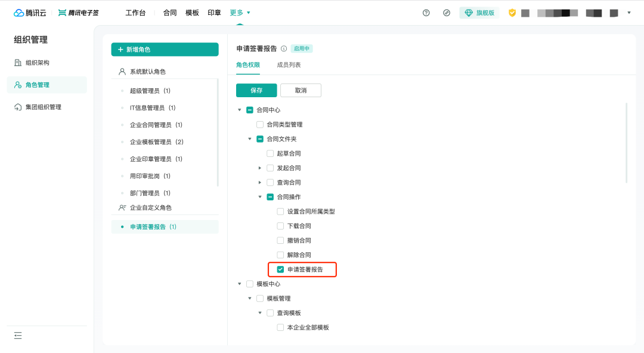The width and height of the screenshot is (644, 353).
Task: Collapse the 合同中心 tree node arrow
Action: coord(240,110)
